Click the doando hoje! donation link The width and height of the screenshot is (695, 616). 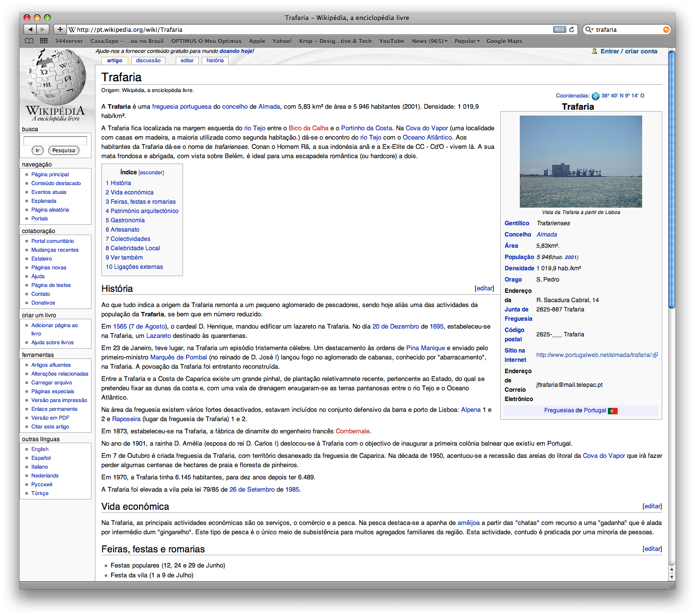(237, 51)
